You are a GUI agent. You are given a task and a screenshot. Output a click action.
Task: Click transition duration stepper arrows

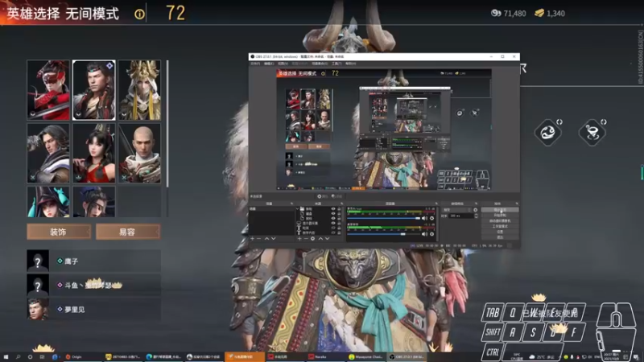coord(477,216)
